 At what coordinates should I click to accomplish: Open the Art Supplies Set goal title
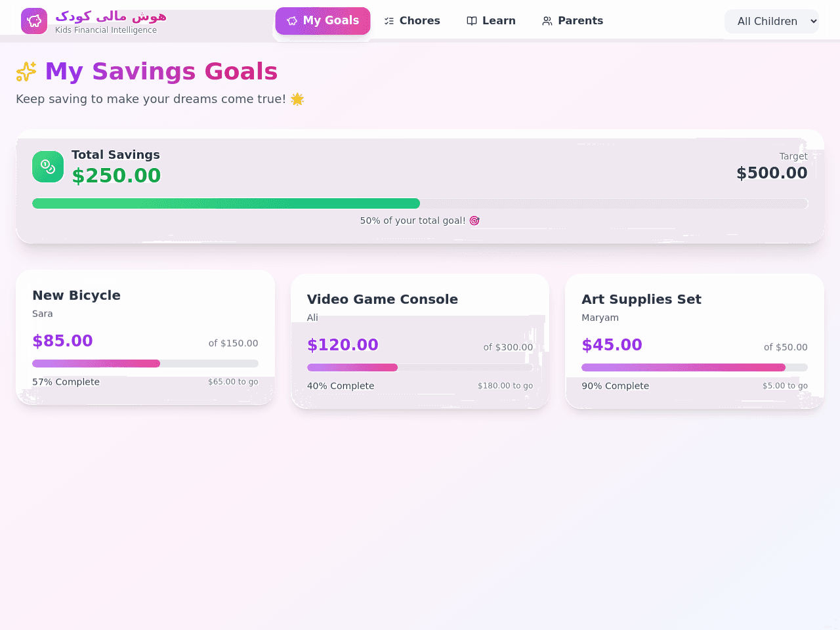point(641,299)
